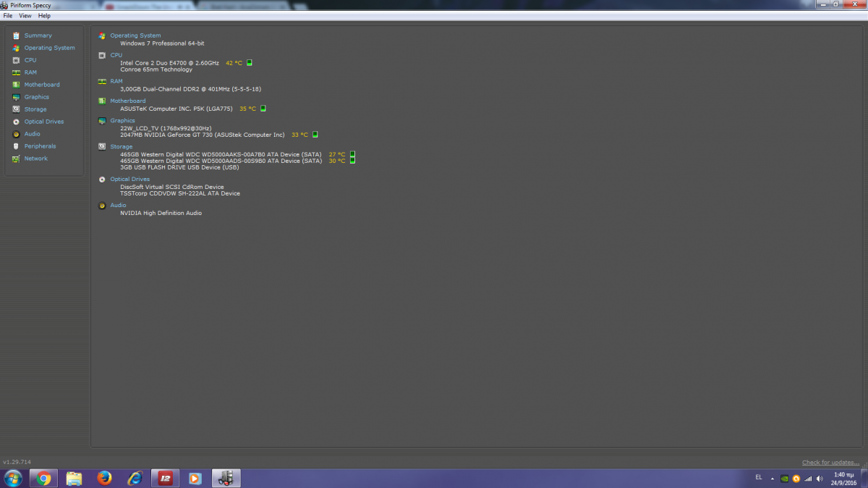Launch Firefox from the taskbar

coord(104,479)
